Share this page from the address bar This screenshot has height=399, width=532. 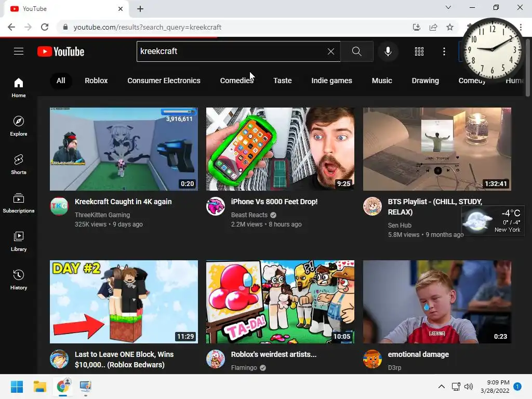click(433, 27)
